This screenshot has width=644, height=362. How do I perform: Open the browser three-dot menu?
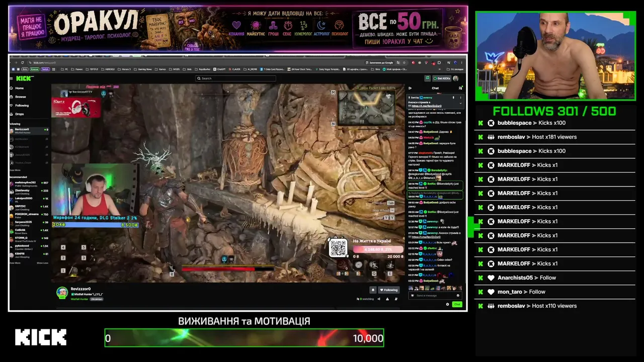tap(462, 62)
